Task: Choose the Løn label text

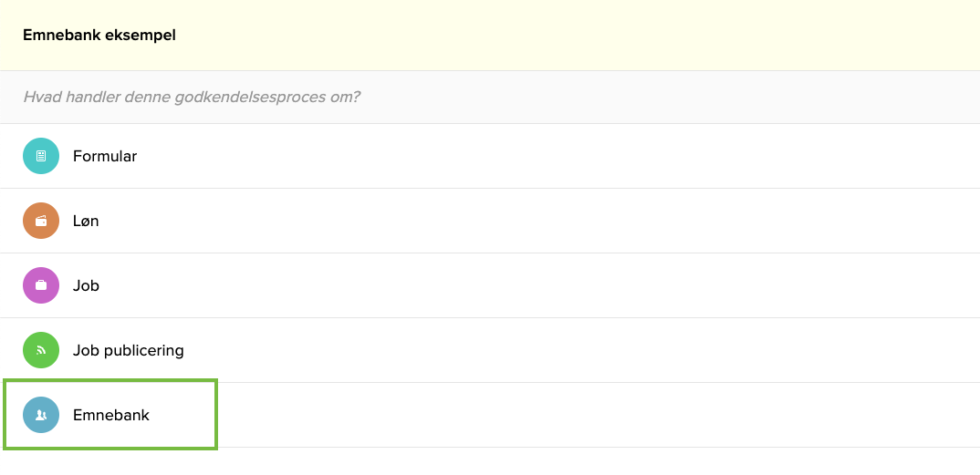Action: pyautogui.click(x=86, y=221)
